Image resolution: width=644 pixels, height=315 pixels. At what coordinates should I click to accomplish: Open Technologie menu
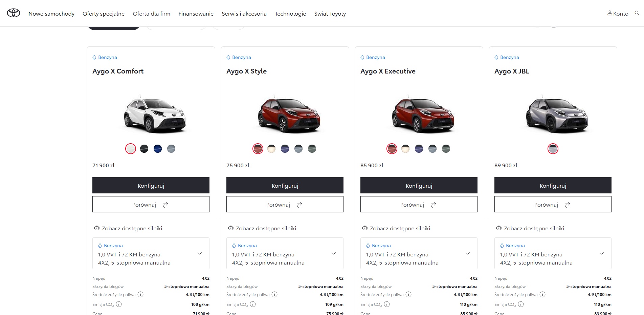[x=290, y=14]
